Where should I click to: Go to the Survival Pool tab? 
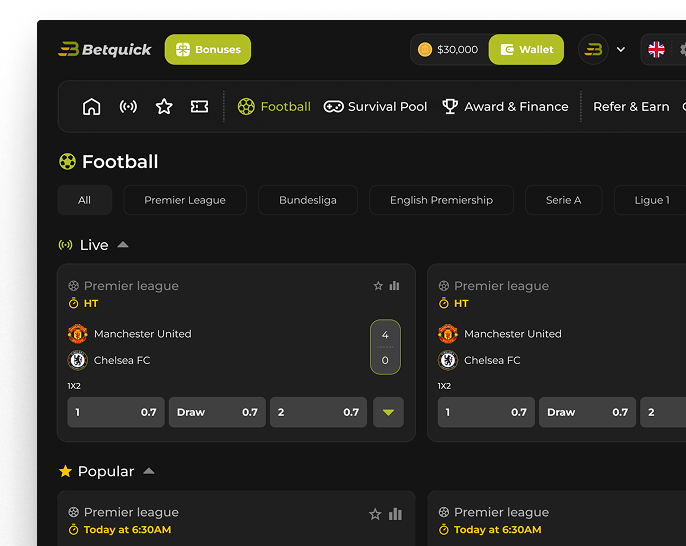376,107
